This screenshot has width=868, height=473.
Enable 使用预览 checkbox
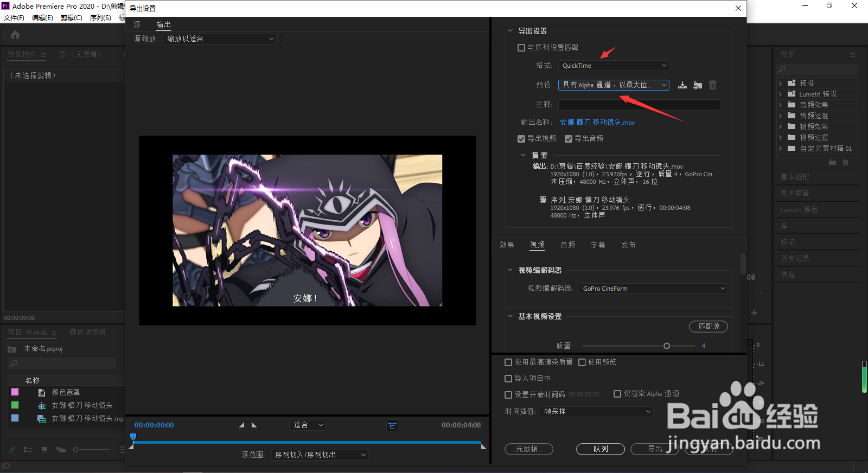(x=582, y=362)
